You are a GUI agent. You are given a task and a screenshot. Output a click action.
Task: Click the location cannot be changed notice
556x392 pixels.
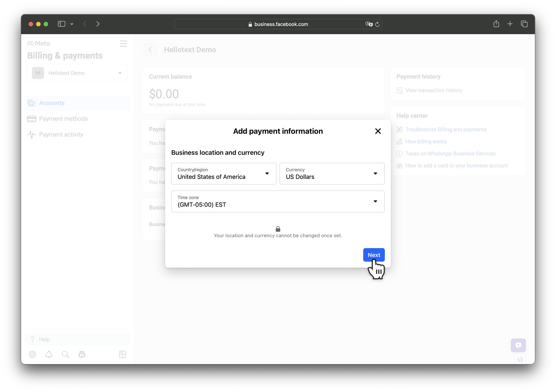pyautogui.click(x=278, y=235)
